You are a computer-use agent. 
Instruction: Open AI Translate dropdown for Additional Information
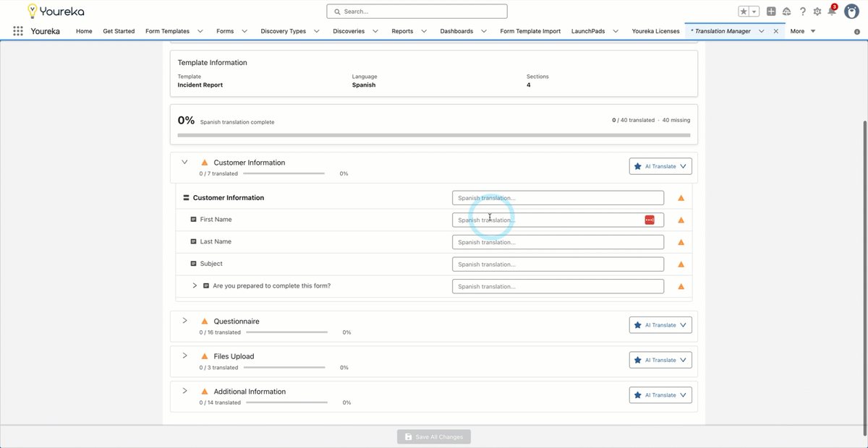click(x=660, y=395)
